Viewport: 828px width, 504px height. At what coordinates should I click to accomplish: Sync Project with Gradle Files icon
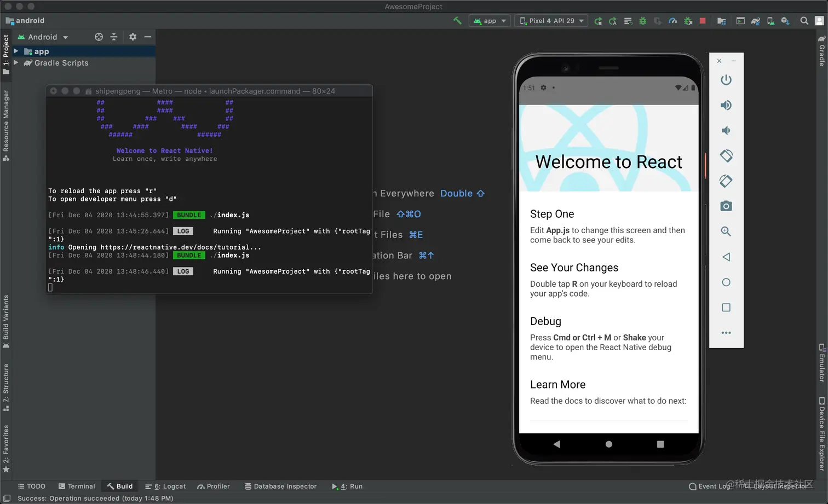(756, 21)
